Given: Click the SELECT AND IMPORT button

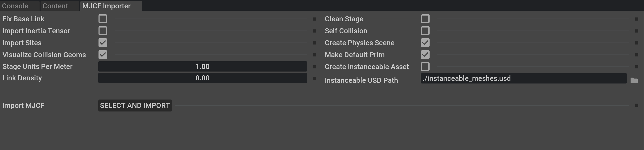Looking at the screenshot, I should click(135, 106).
